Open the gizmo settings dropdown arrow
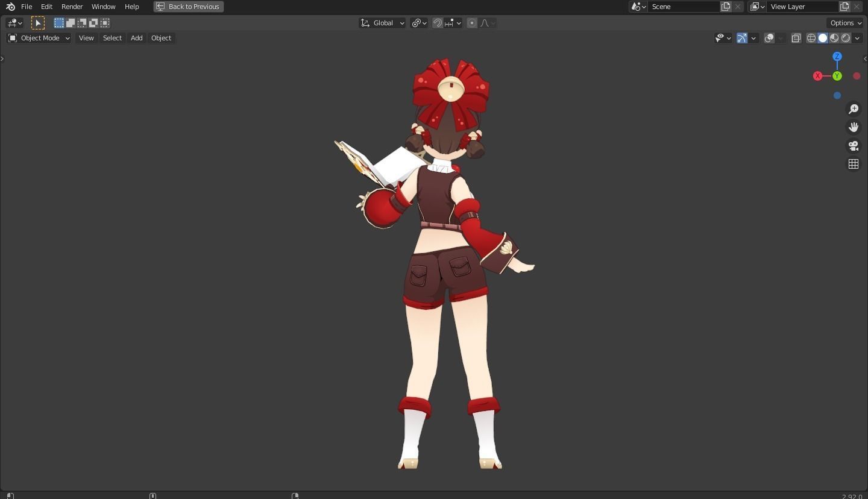The width and height of the screenshot is (868, 499). tap(753, 38)
